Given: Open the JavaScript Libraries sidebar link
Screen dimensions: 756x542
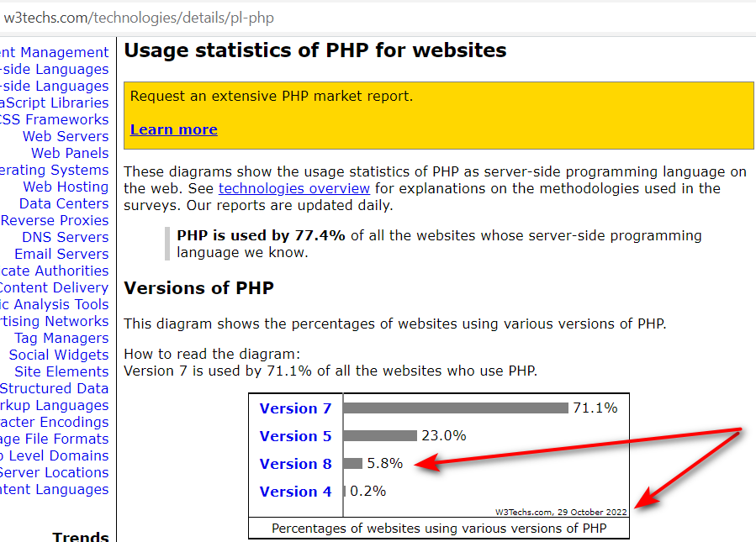Looking at the screenshot, I should [x=55, y=103].
